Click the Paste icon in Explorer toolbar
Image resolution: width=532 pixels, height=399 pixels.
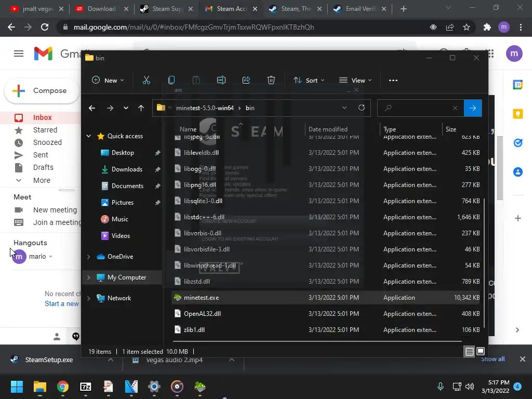click(196, 80)
